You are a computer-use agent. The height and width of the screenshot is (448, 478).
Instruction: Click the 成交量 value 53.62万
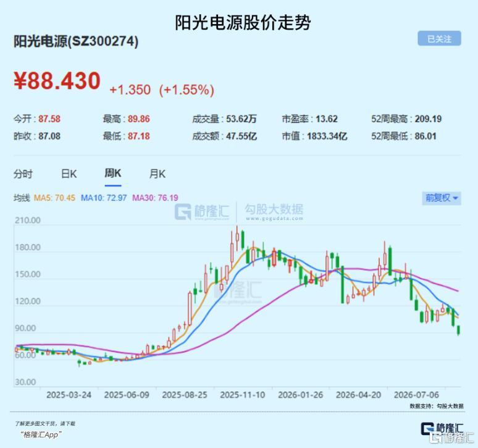[241, 119]
